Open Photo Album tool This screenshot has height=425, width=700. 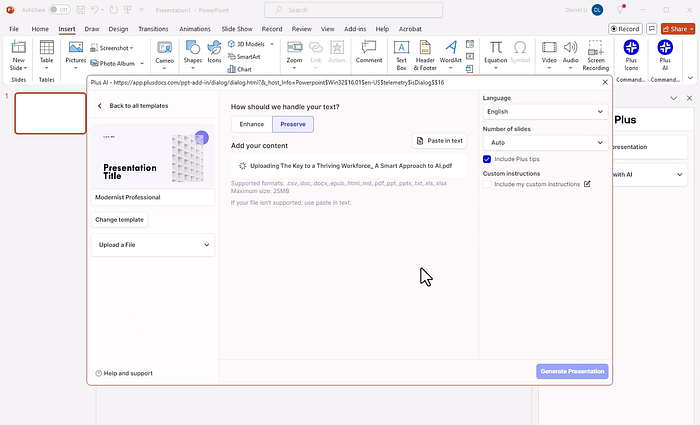tap(113, 63)
